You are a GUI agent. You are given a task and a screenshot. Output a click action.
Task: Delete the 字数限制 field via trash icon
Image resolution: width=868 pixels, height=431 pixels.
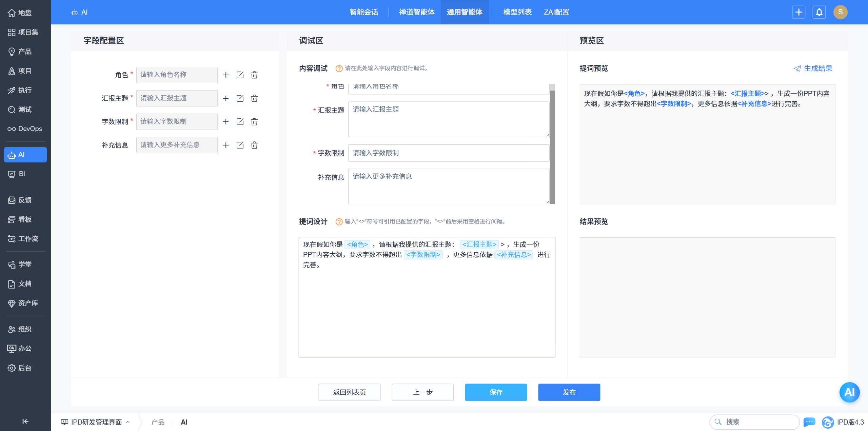point(254,122)
